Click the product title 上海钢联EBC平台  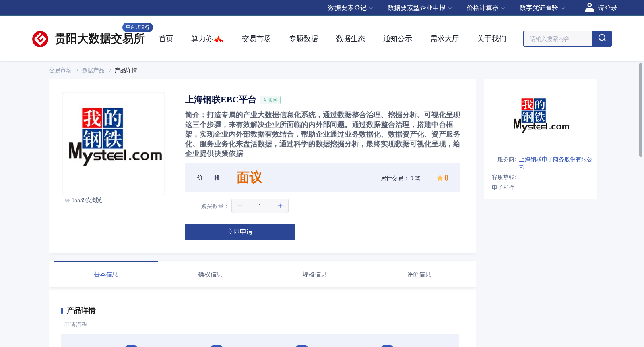pyautogui.click(x=221, y=100)
